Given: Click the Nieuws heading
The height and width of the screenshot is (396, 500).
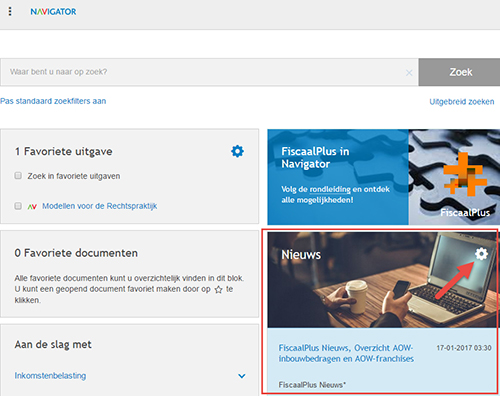Looking at the screenshot, I should point(301,255).
